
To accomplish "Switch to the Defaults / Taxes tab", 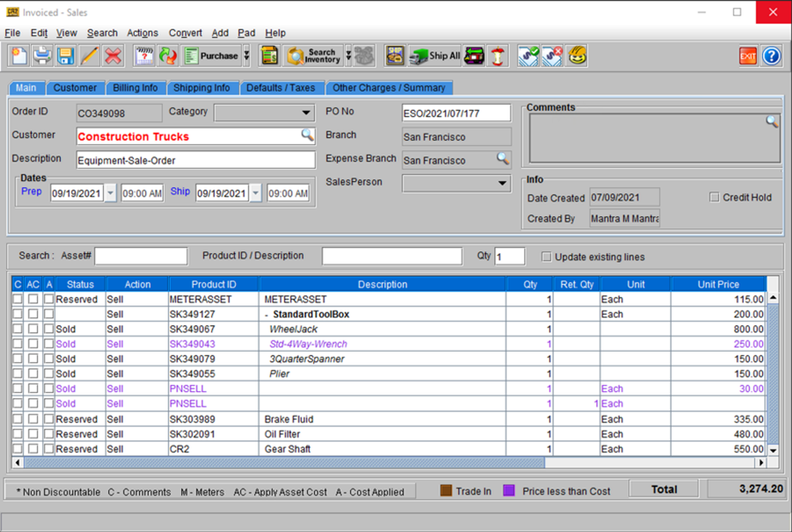I will click(281, 88).
